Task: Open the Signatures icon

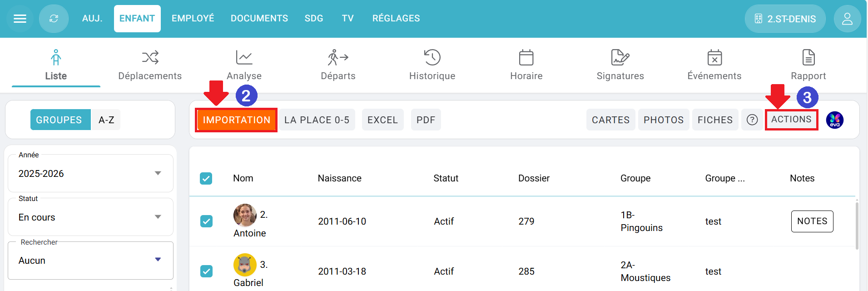Action: tap(620, 58)
